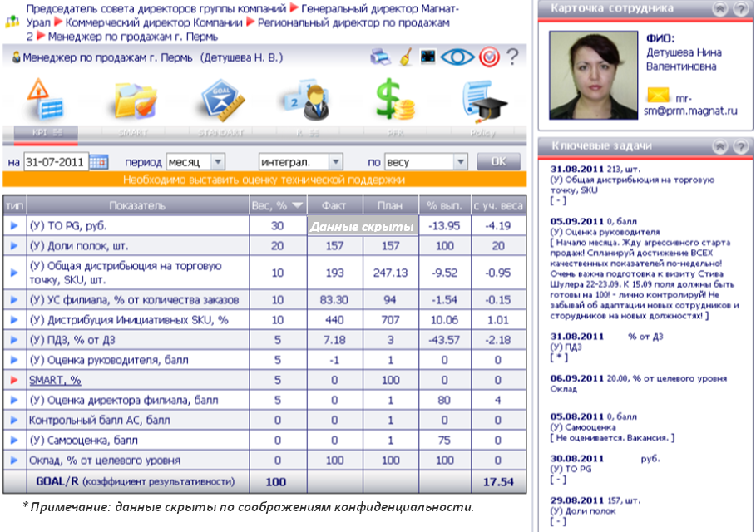The width and height of the screenshot is (756, 532).
Task: Open the период dropdown set to месяц
Action: (195, 162)
